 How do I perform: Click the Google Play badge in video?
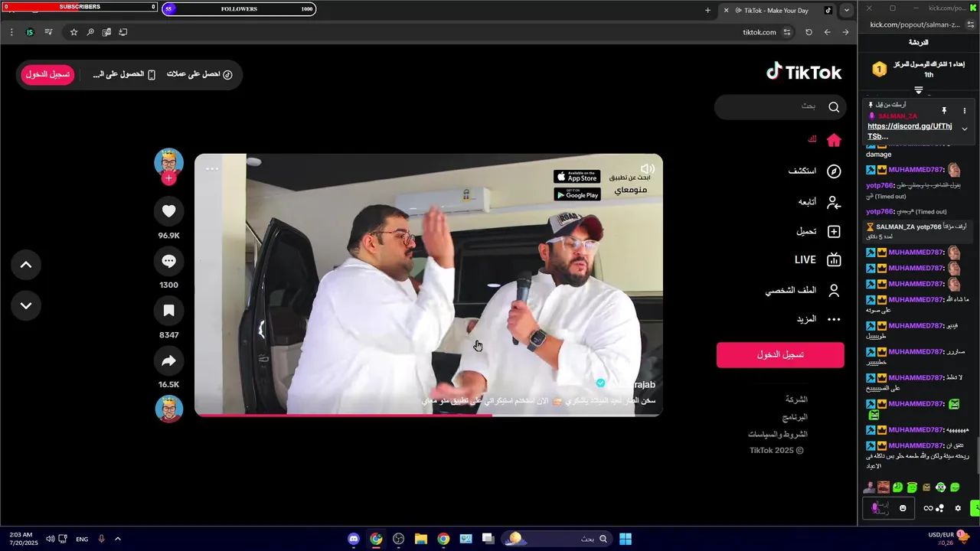(577, 194)
